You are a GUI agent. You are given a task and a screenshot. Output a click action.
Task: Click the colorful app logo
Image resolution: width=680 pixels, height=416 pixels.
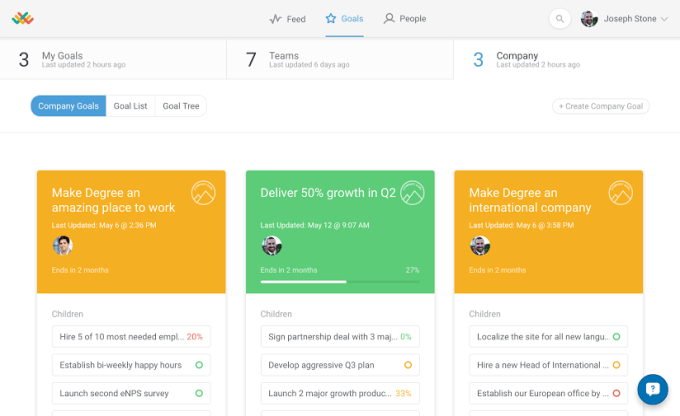[23, 18]
